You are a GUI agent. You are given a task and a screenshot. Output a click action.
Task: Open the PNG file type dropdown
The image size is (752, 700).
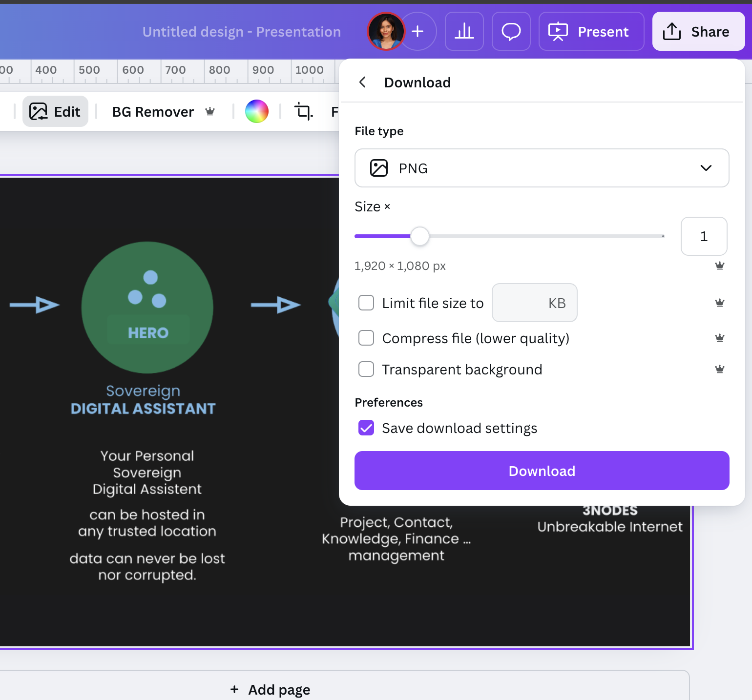(x=542, y=168)
